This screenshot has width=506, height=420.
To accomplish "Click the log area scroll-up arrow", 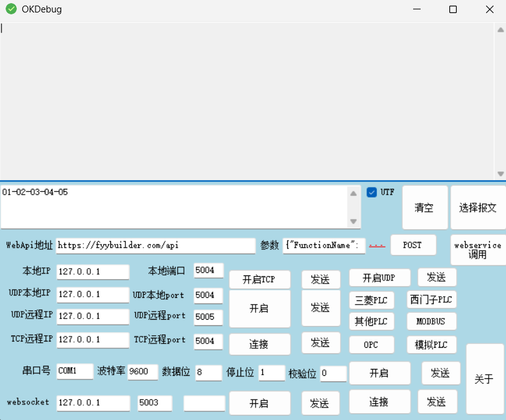I will pos(500,30).
